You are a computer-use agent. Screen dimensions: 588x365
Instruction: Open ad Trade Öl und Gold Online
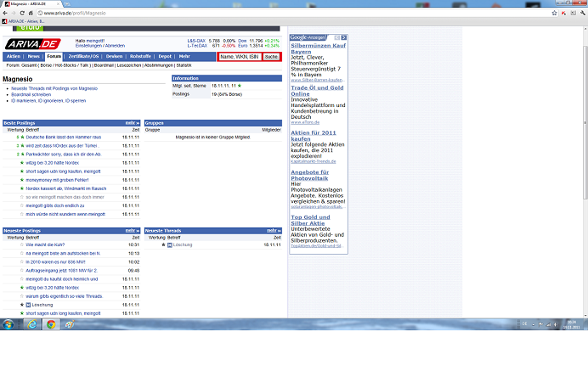(x=317, y=91)
